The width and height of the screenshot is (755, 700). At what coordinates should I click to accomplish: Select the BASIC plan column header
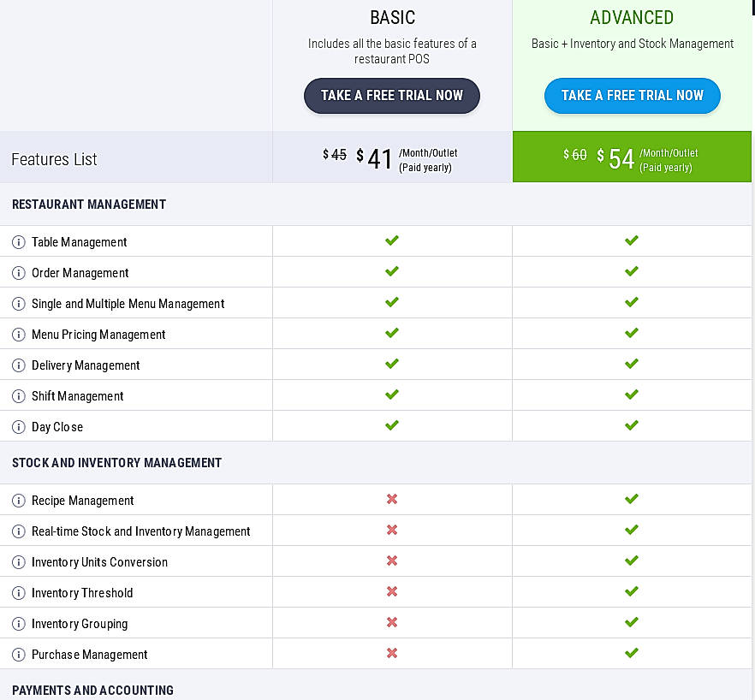click(x=391, y=17)
